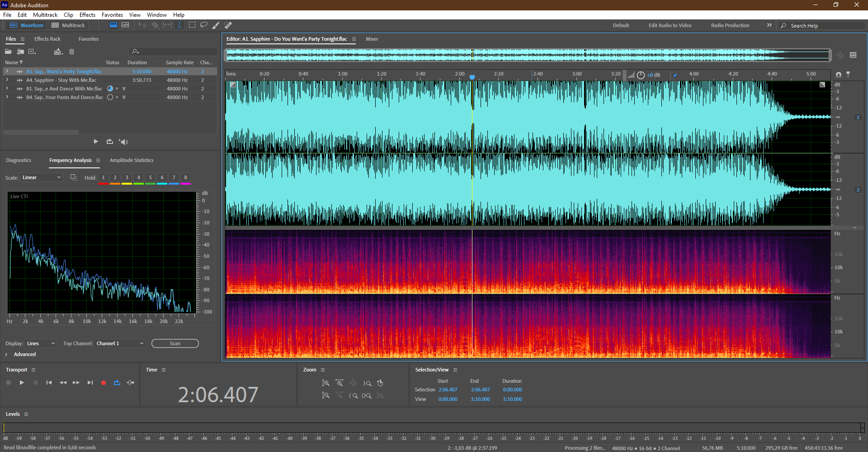Open the Favorites menu in menu bar
868x452 pixels.
(112, 15)
